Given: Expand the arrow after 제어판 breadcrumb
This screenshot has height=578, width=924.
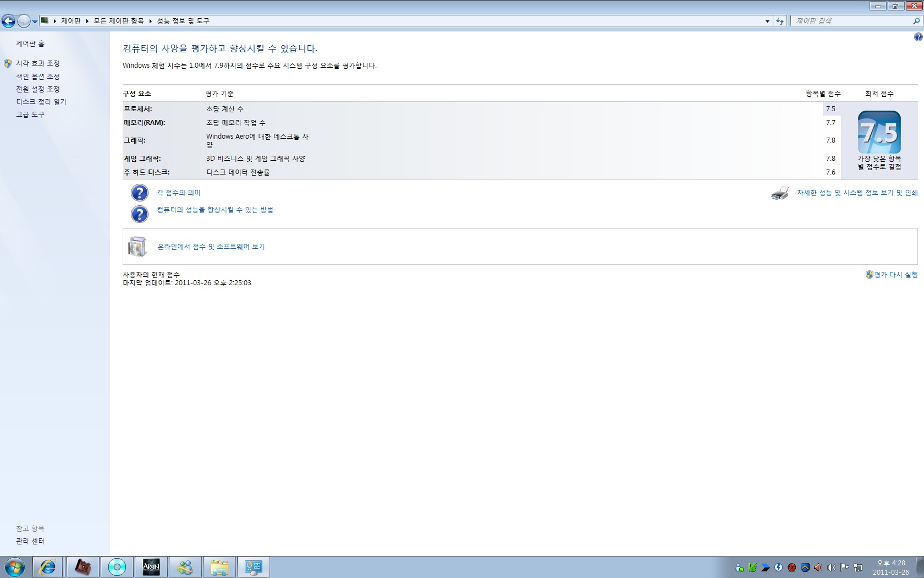Looking at the screenshot, I should [x=87, y=21].
